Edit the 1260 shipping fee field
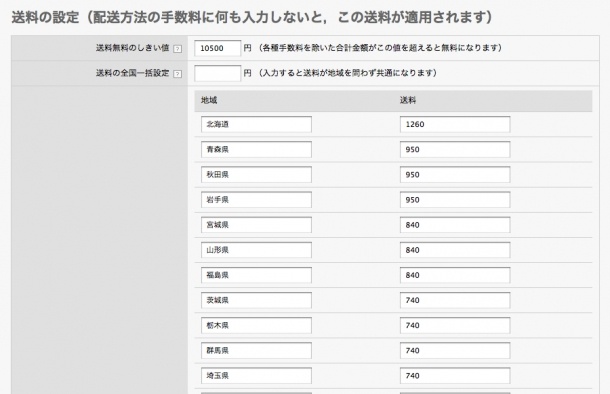The width and height of the screenshot is (610, 394). [455, 124]
